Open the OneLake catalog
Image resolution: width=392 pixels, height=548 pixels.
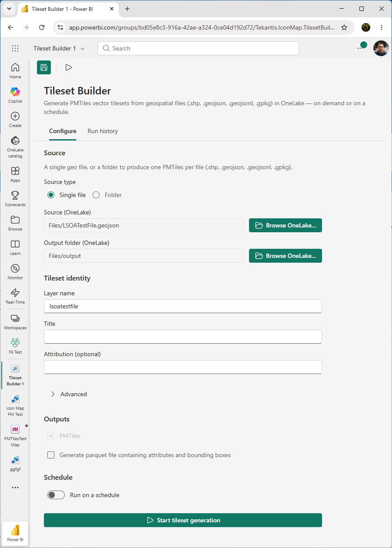coord(15,147)
